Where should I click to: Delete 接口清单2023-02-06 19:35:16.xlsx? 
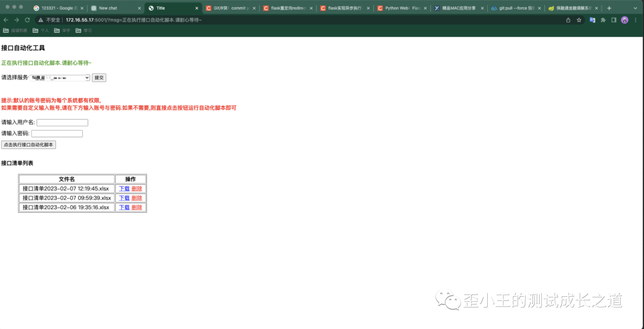[137, 207]
